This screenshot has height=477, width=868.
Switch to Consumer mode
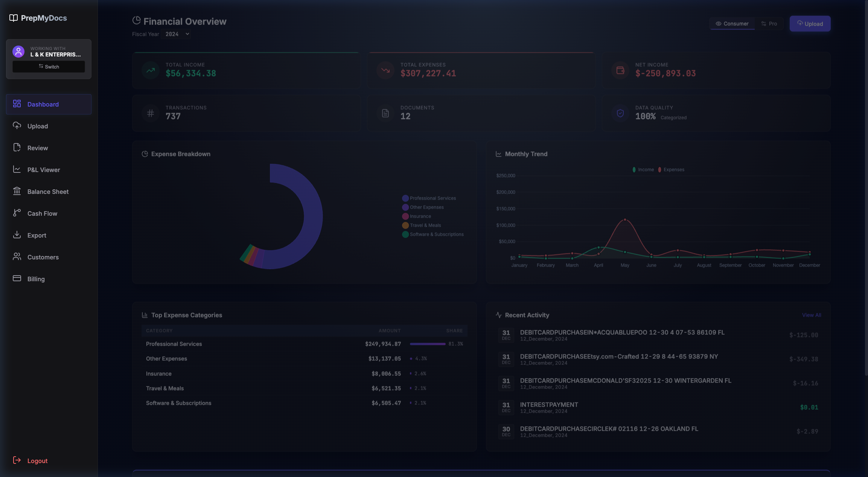pyautogui.click(x=732, y=23)
